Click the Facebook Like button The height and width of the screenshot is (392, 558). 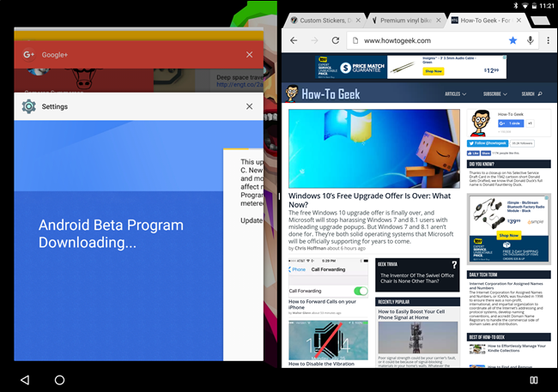473,153
